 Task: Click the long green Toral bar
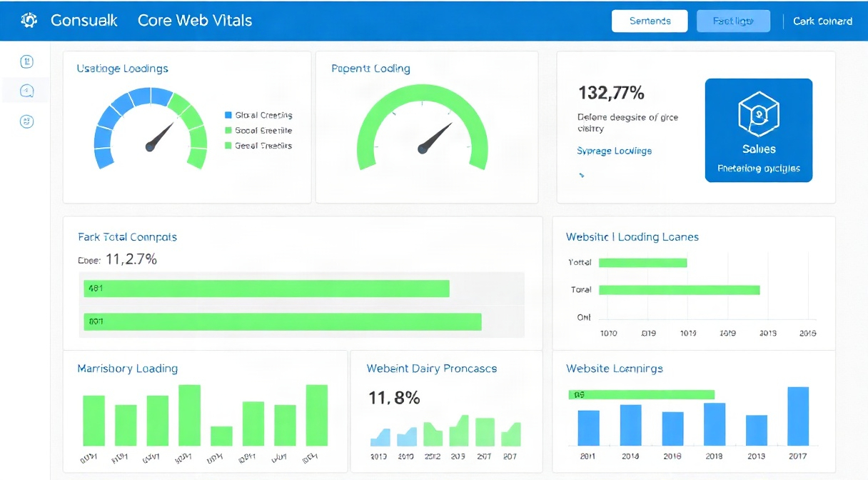click(x=680, y=290)
